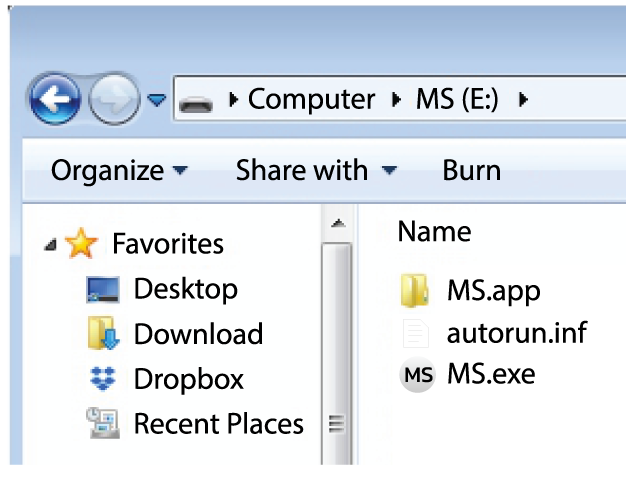
Task: Click the navigation pane scroll-up arrow
Action: [x=338, y=224]
